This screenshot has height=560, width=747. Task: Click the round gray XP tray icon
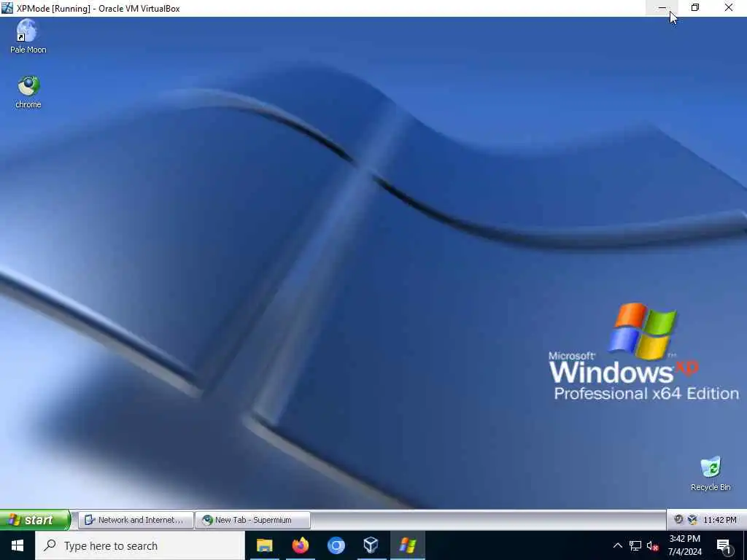tap(678, 519)
